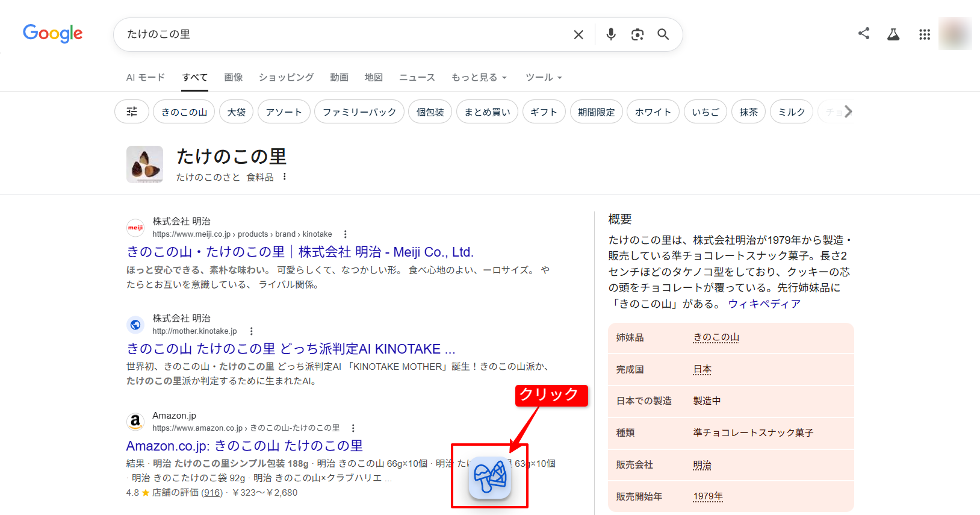Start voice search with the microphone

(610, 34)
